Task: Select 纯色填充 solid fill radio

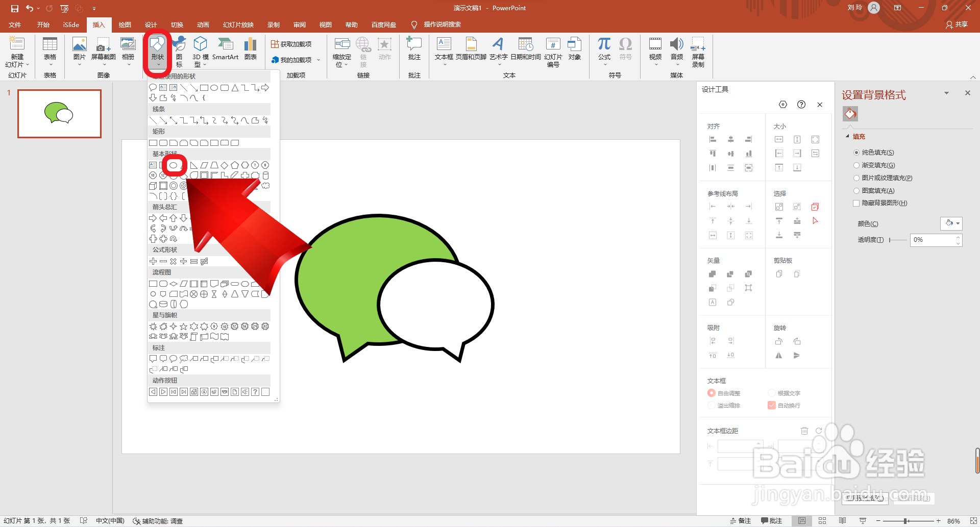Action: [856, 153]
